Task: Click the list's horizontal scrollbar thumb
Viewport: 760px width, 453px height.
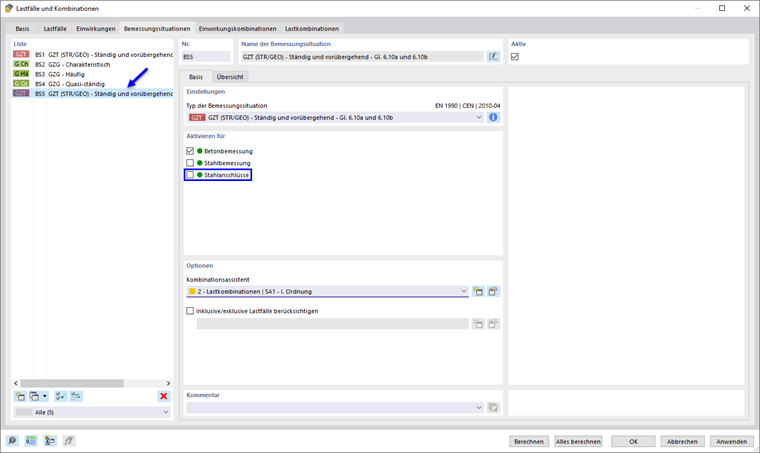Action: click(x=72, y=383)
